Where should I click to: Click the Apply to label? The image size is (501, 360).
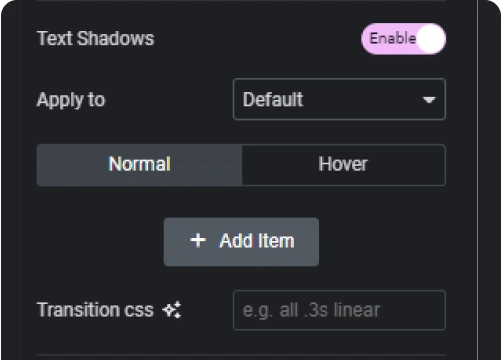[71, 100]
